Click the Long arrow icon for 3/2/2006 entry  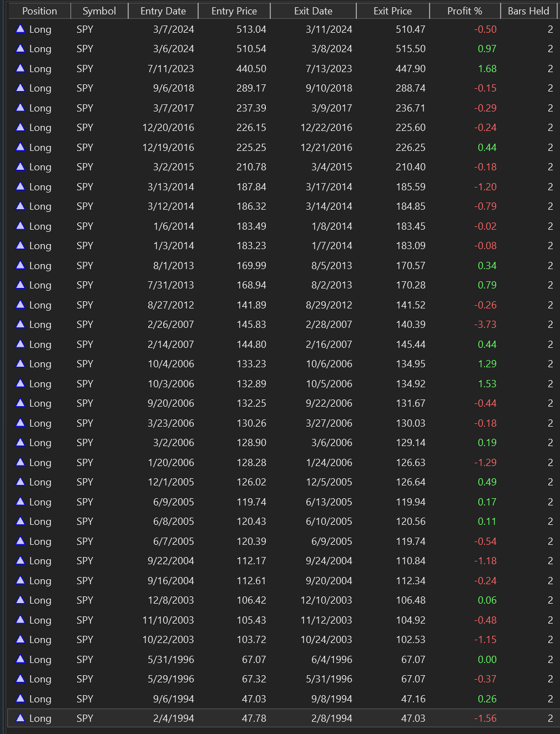point(21,442)
